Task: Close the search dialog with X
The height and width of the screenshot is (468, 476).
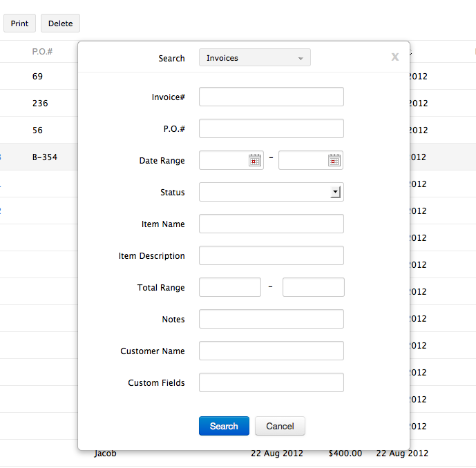Action: [x=395, y=57]
